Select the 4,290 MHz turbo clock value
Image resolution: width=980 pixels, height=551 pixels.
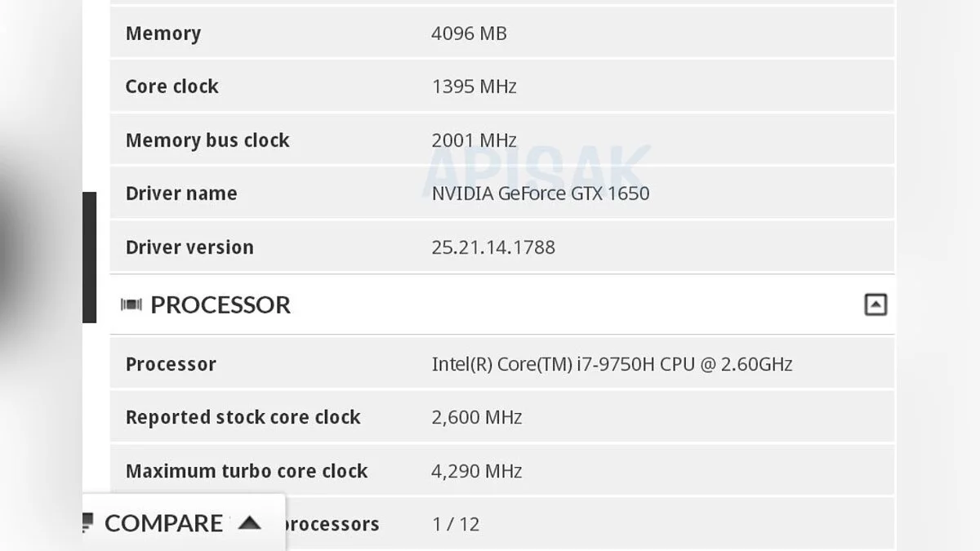pos(477,471)
